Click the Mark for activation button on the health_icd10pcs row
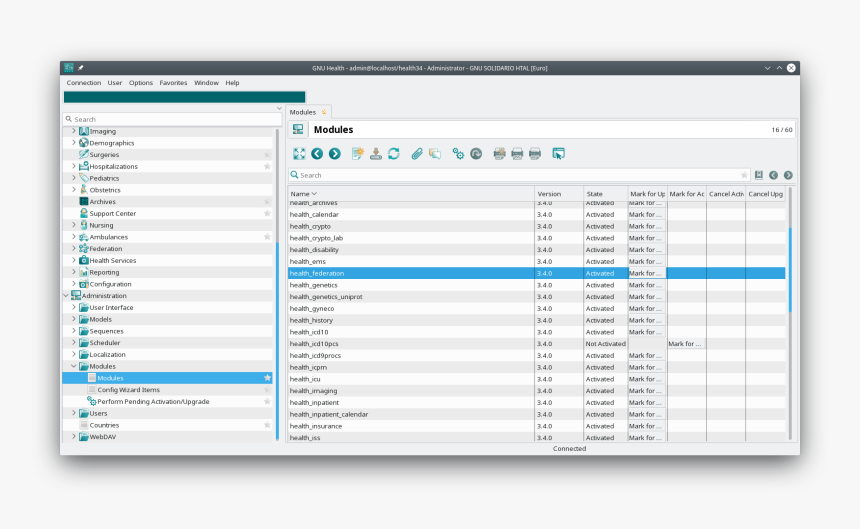860x529 pixels. 686,344
